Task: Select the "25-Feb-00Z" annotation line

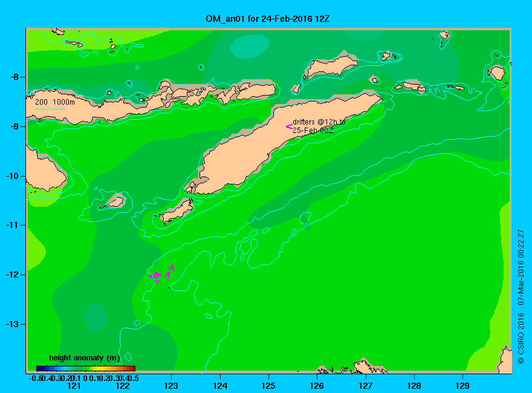Action: 313,131
